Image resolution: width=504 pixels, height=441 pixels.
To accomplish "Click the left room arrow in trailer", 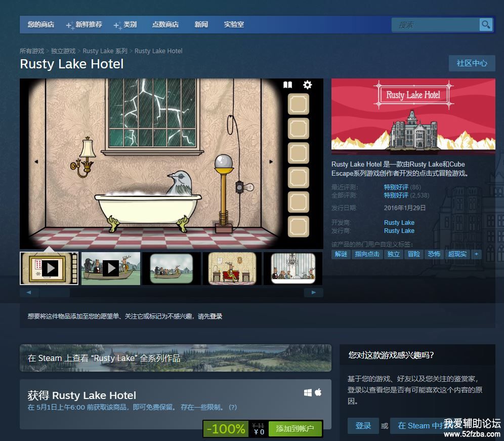I will point(36,162).
